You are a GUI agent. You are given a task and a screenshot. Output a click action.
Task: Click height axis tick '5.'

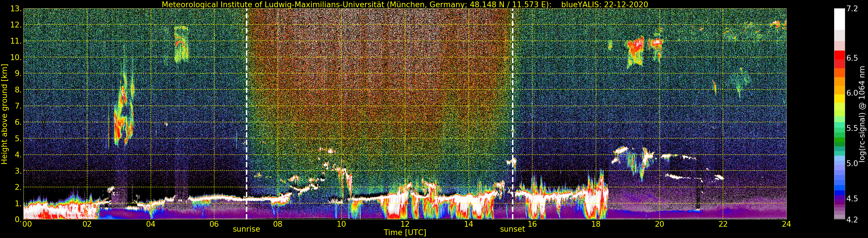[x=18, y=138]
